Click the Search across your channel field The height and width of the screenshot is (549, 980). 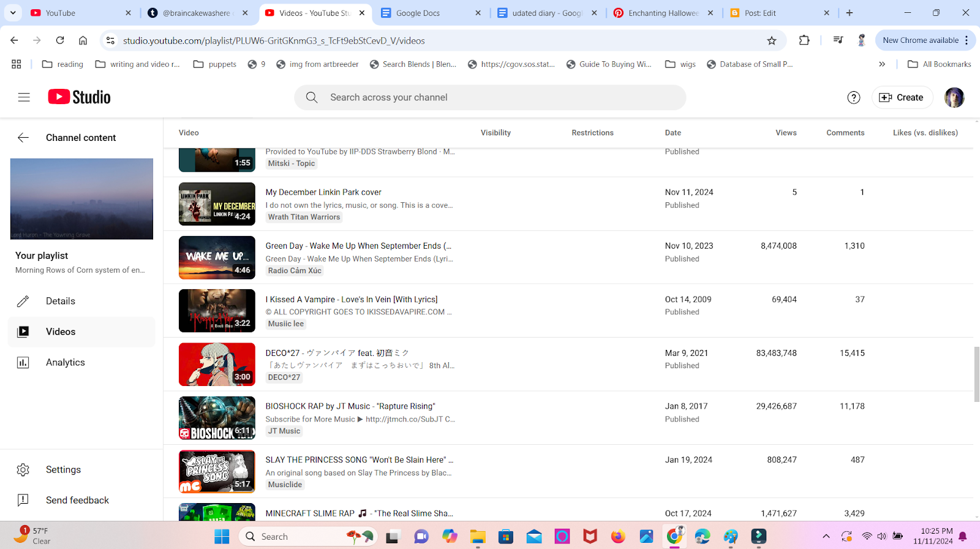click(490, 97)
